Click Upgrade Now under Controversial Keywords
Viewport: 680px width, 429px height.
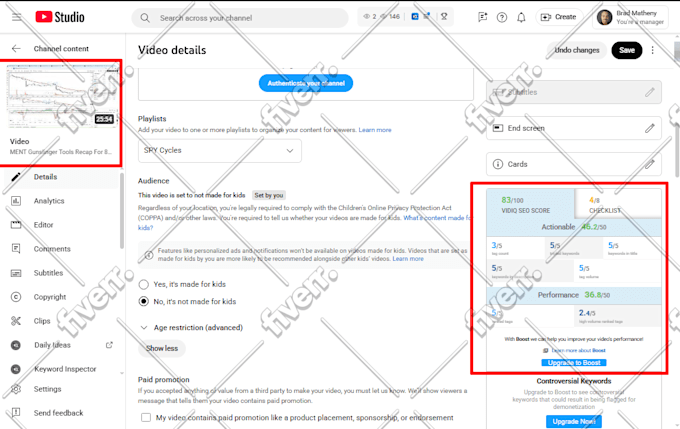pyautogui.click(x=574, y=421)
